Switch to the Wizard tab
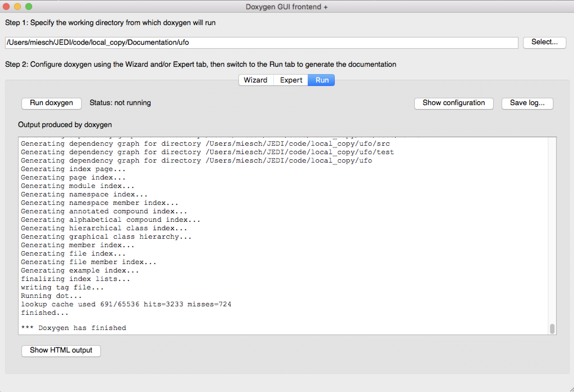The width and height of the screenshot is (574, 392). (x=256, y=80)
